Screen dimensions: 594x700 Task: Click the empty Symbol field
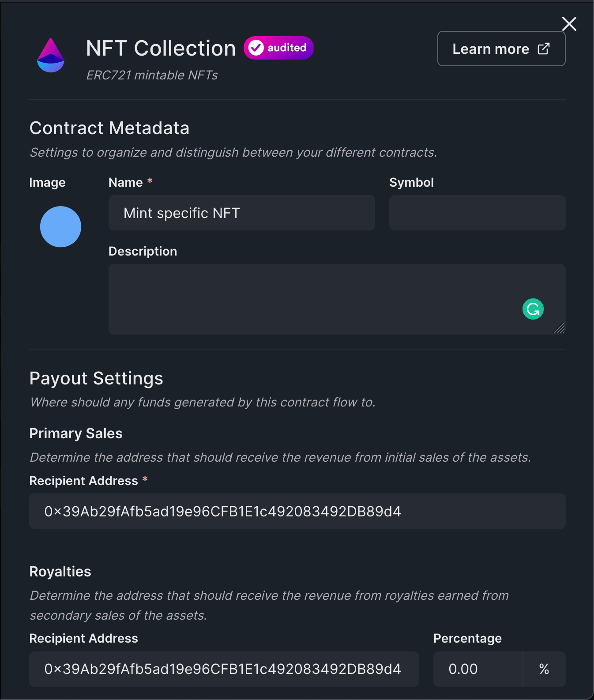[x=477, y=213]
